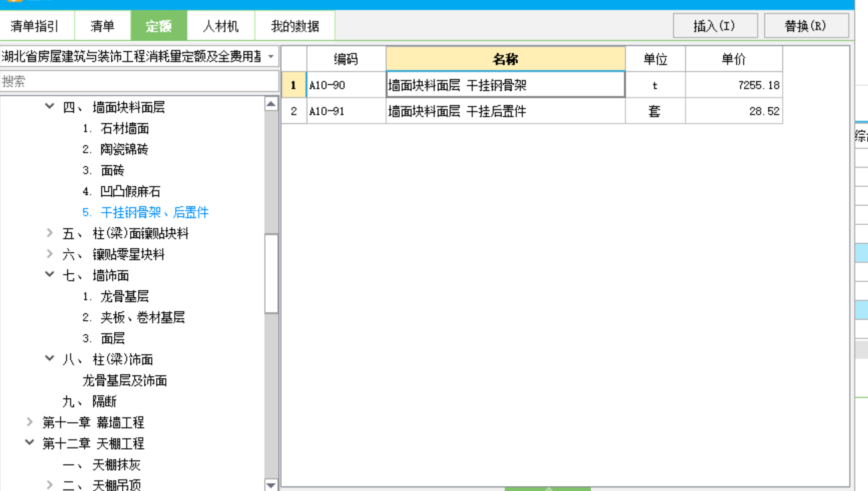868x491 pixels.
Task: Click the 单价 column header
Action: pos(734,59)
